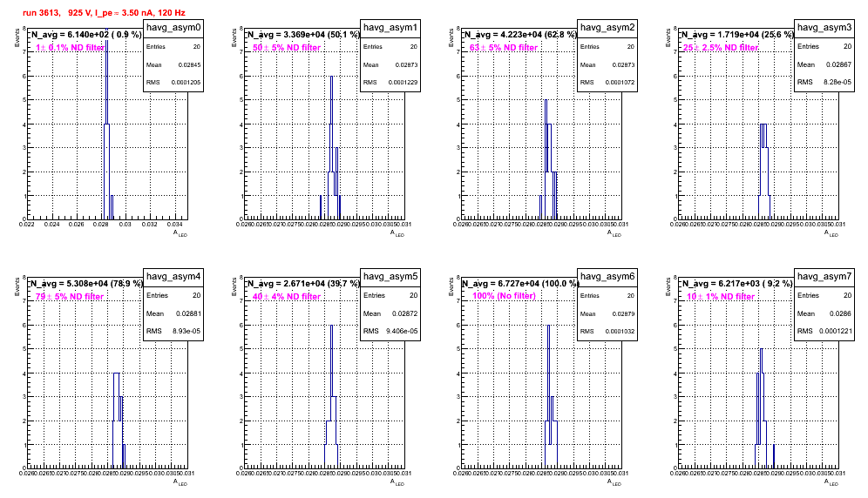Click the N_avg = 6.140e+02 label
868x498 pixels.
click(86, 35)
